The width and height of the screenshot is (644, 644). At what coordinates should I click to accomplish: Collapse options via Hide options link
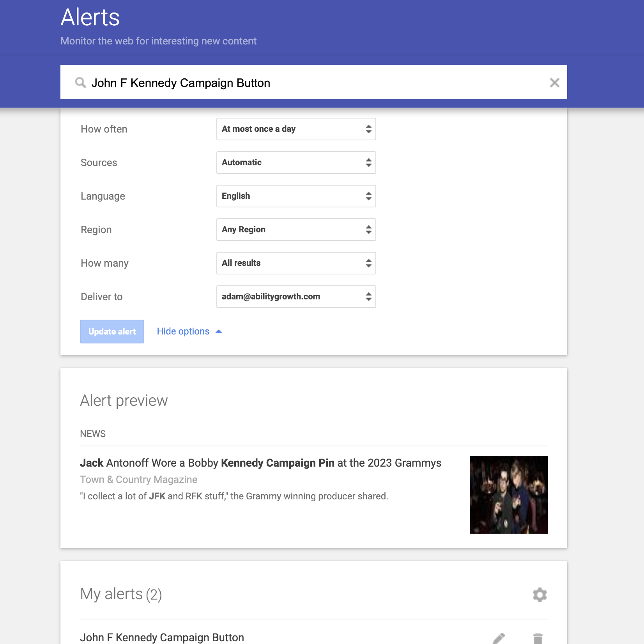tap(189, 331)
